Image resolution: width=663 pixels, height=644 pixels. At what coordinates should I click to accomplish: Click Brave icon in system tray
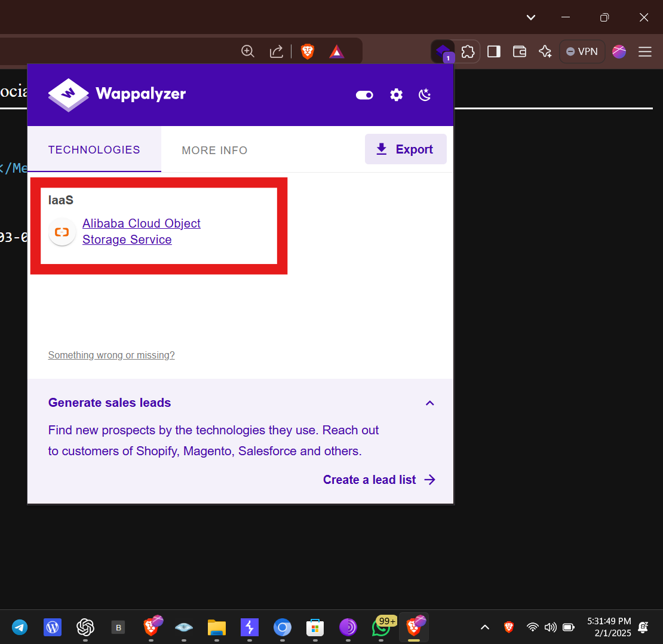click(509, 627)
